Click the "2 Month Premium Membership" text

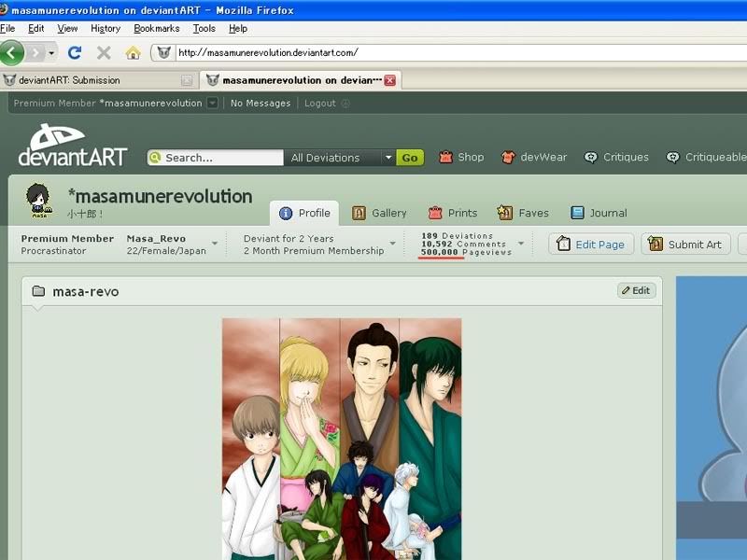tap(314, 250)
